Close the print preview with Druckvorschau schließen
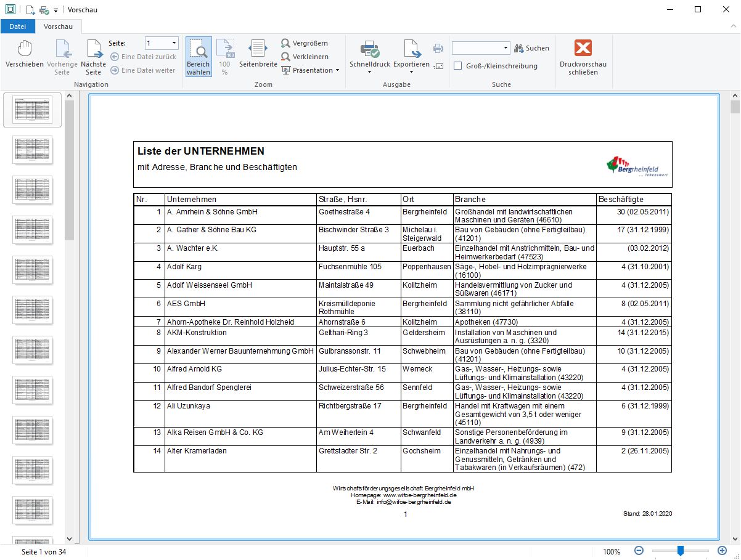This screenshot has width=741, height=560. [x=583, y=56]
